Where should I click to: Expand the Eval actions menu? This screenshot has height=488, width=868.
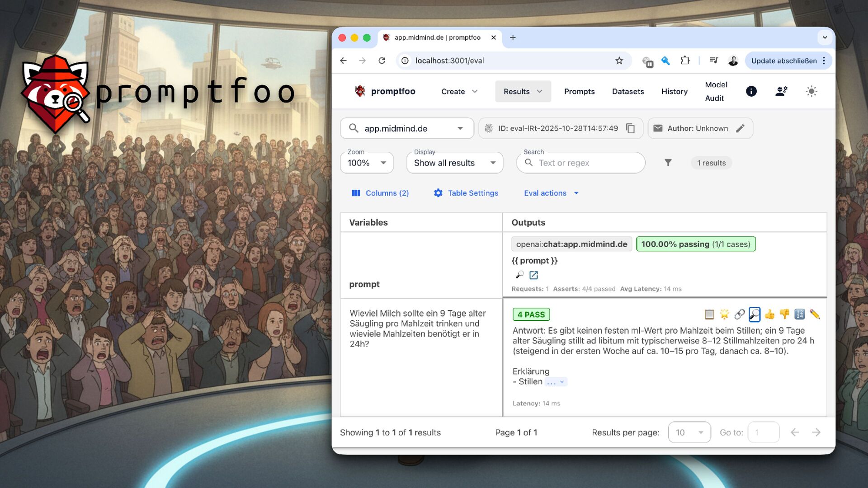pos(551,193)
